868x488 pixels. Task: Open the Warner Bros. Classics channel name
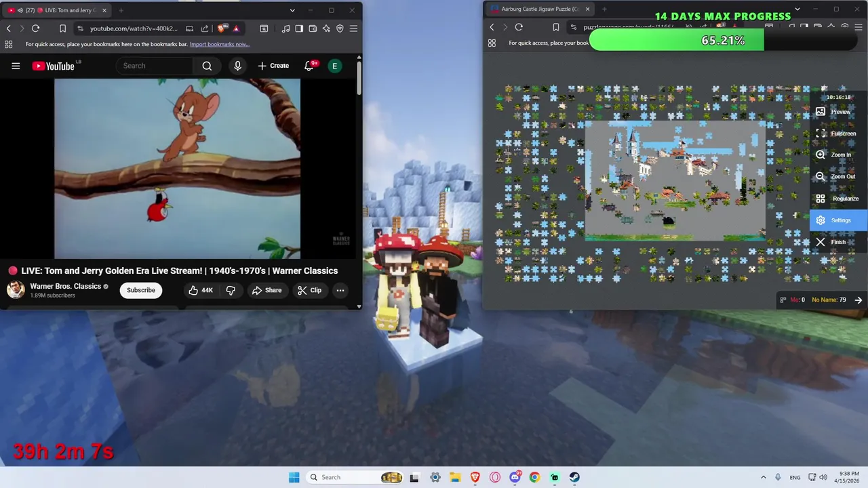coord(65,286)
